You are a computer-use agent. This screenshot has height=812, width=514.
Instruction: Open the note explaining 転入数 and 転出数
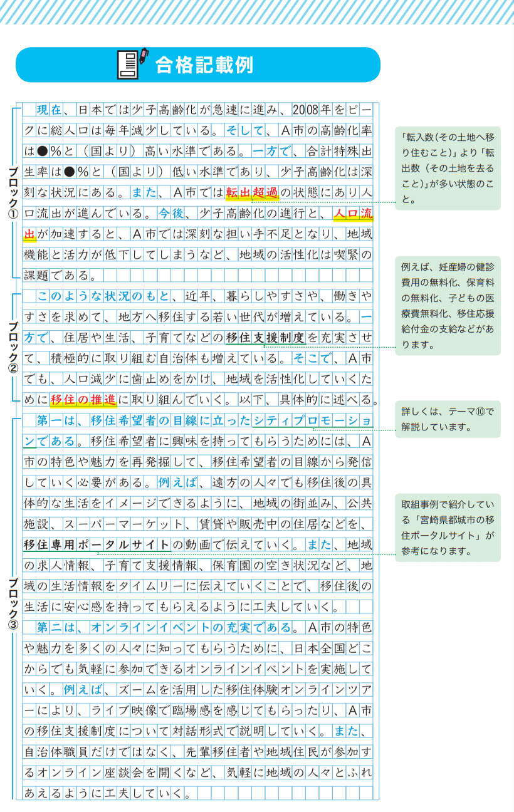[x=448, y=169]
